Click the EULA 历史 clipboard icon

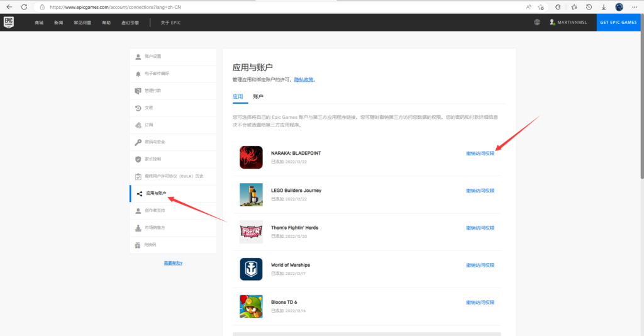(138, 177)
